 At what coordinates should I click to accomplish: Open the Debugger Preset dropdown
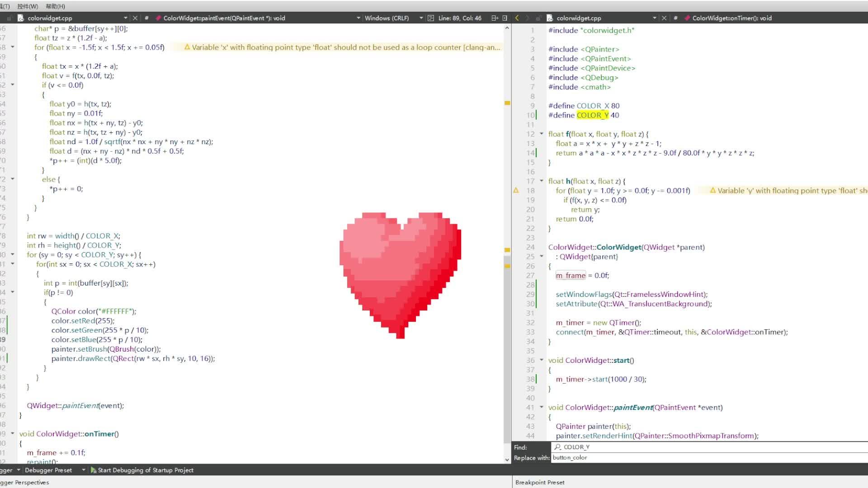tap(83, 470)
